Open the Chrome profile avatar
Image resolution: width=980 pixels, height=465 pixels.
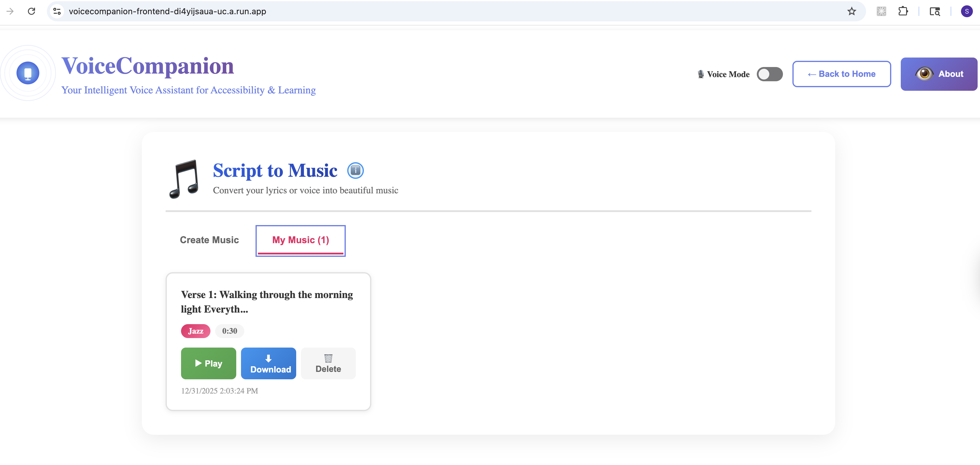pos(966,11)
